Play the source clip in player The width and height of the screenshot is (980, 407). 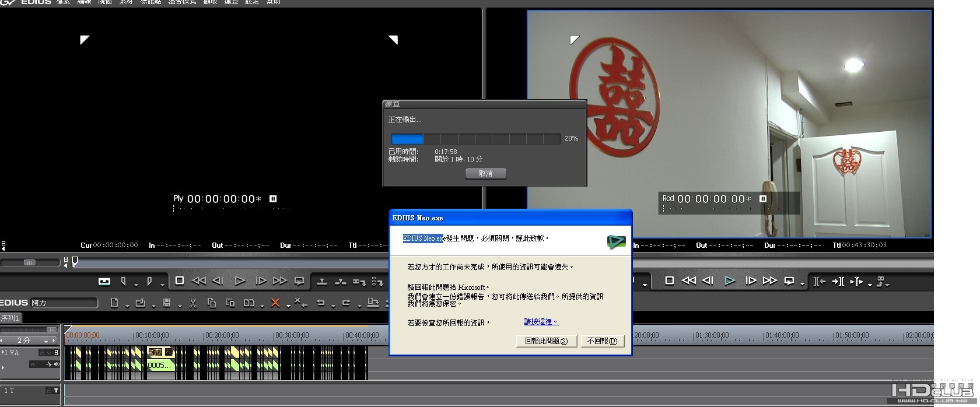pyautogui.click(x=240, y=281)
